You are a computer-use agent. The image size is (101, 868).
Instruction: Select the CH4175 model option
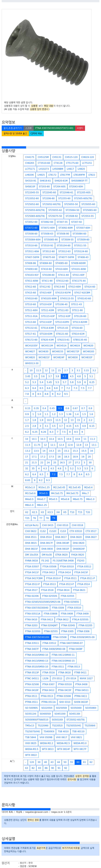30,157
